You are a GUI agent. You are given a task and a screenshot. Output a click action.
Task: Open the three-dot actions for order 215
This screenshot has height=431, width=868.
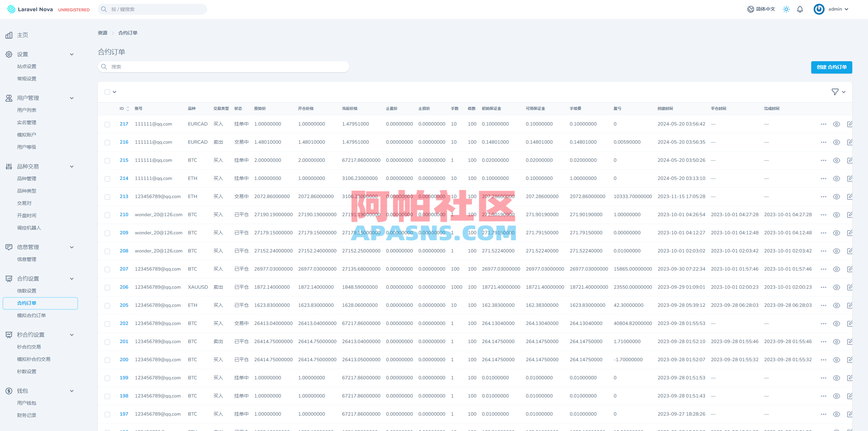click(x=824, y=160)
